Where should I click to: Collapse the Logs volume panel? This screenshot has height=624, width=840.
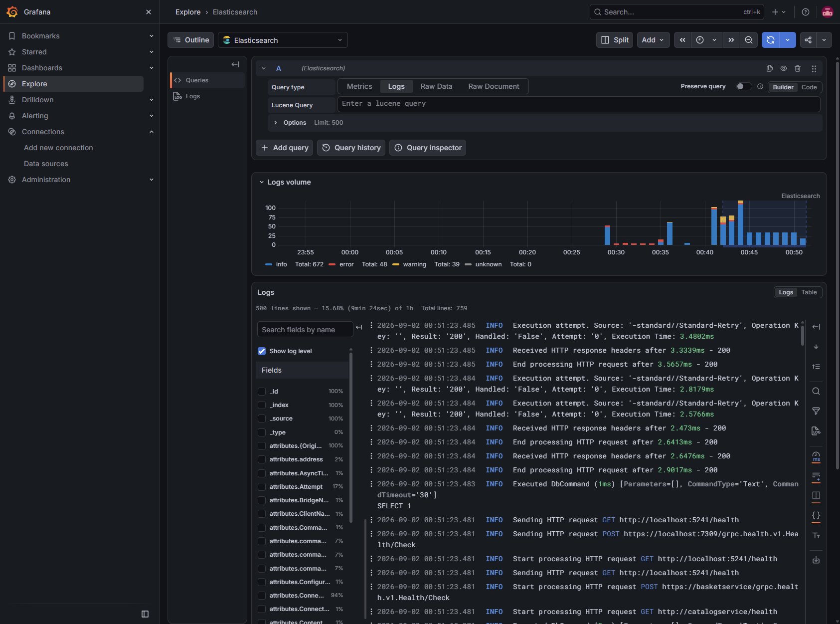tap(262, 183)
